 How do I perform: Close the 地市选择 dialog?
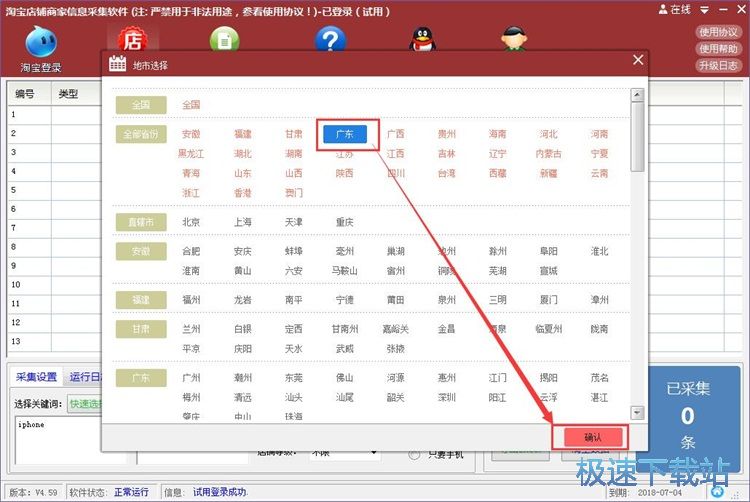pos(638,60)
